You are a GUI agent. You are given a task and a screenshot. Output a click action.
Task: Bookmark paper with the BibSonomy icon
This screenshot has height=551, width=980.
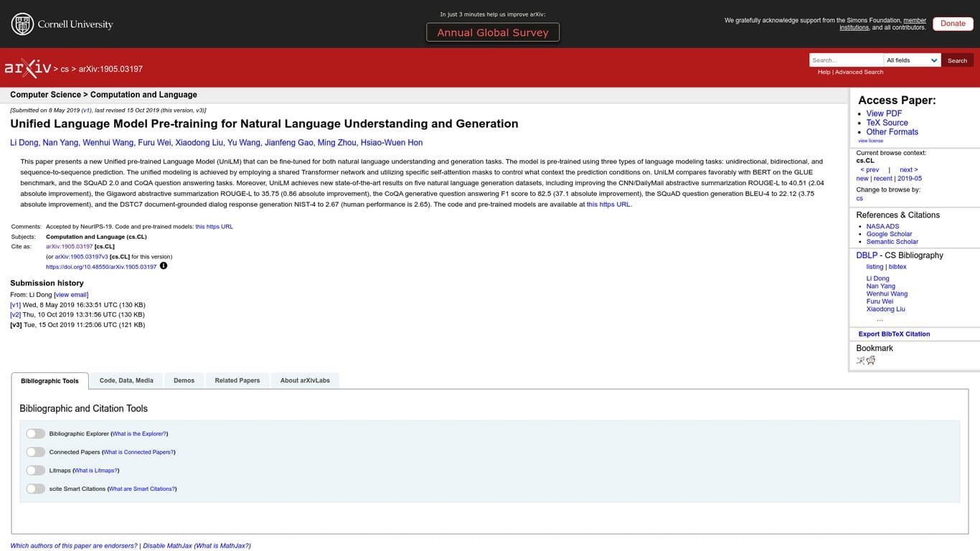point(860,361)
